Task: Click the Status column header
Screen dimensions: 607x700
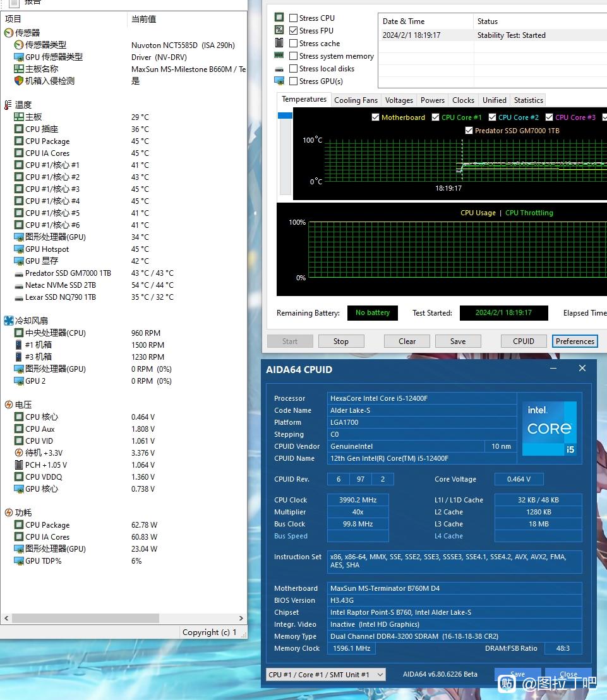Action: (540, 21)
